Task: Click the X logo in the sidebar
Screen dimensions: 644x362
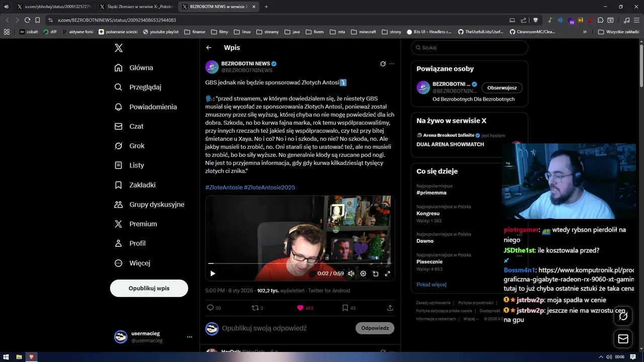Action: click(118, 48)
